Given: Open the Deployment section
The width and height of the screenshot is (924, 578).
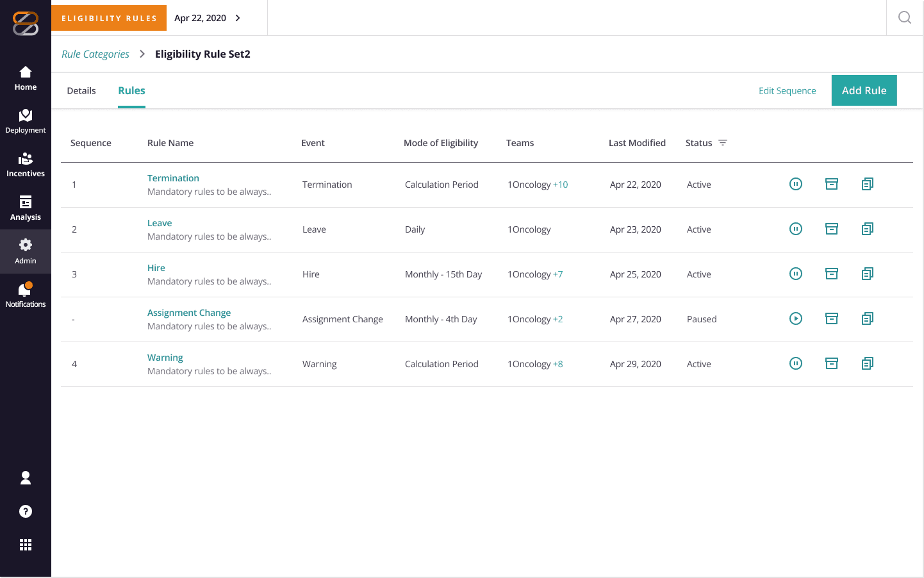Looking at the screenshot, I should click(26, 121).
